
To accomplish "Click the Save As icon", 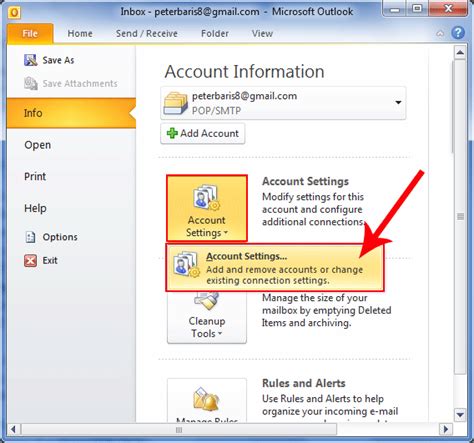I will 31,60.
